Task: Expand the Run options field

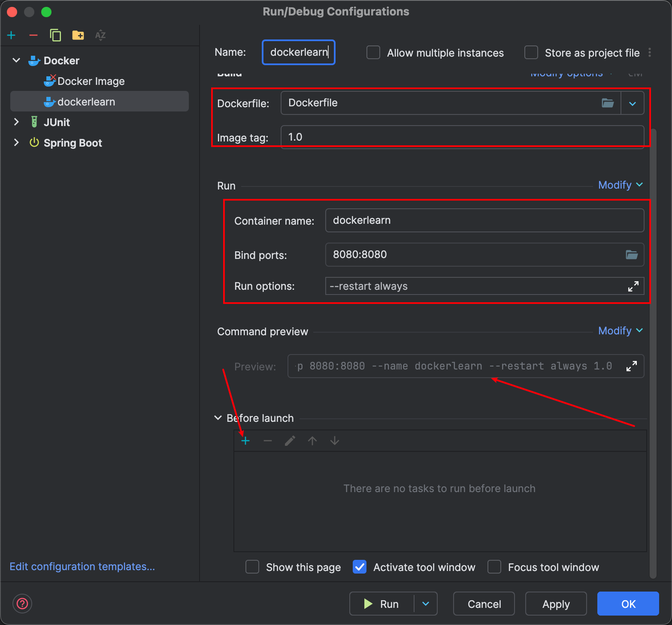Action: pyautogui.click(x=633, y=286)
